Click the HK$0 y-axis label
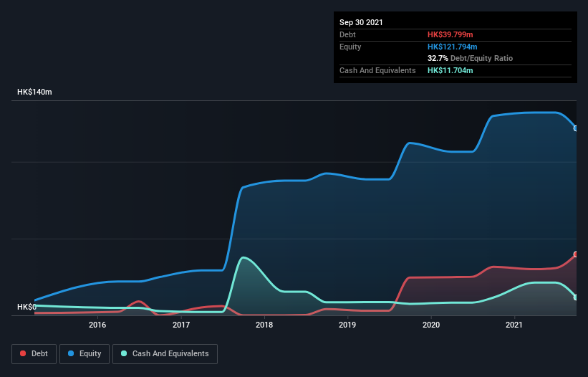The width and height of the screenshot is (588, 377). 26,307
